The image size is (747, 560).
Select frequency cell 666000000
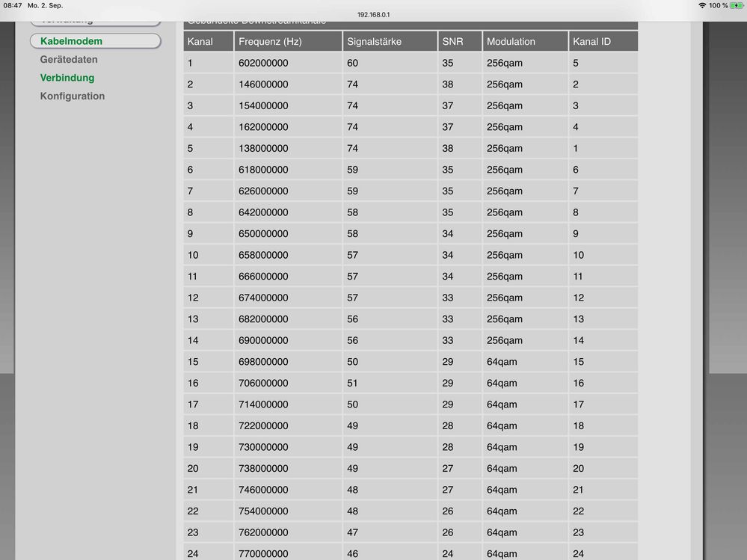pyautogui.click(x=288, y=276)
